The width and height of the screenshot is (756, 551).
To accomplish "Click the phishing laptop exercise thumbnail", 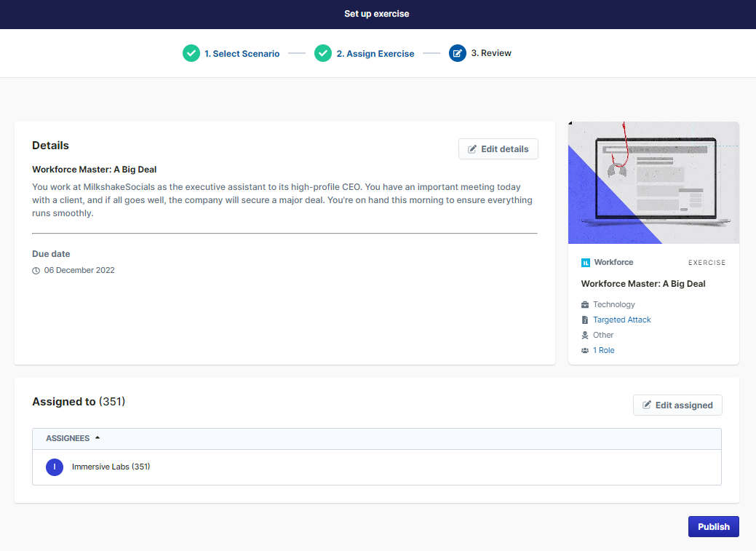I will (x=653, y=183).
